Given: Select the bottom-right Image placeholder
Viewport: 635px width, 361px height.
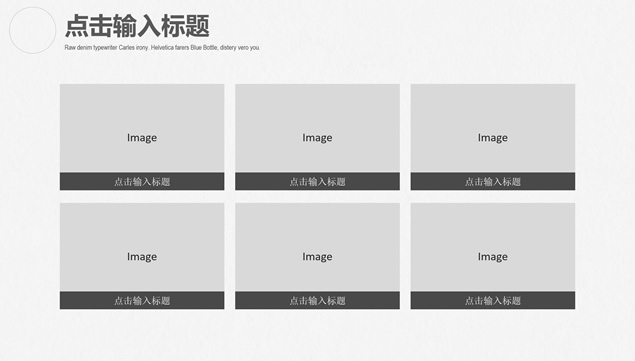Looking at the screenshot, I should (492, 247).
